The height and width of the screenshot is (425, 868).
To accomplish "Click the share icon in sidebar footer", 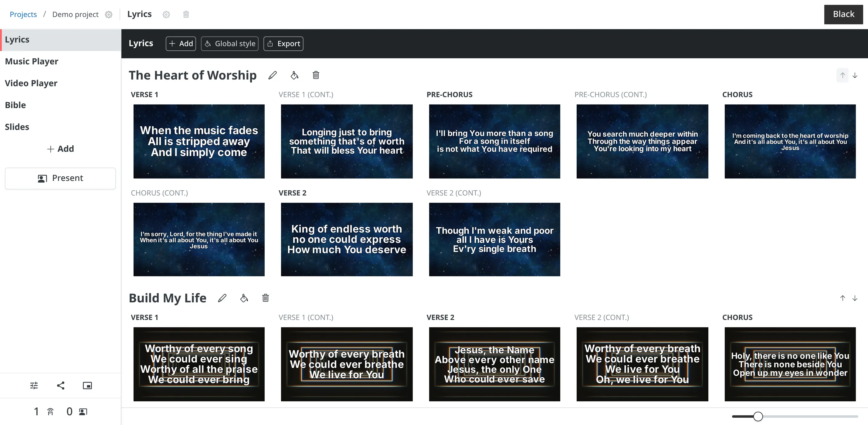I will point(61,386).
